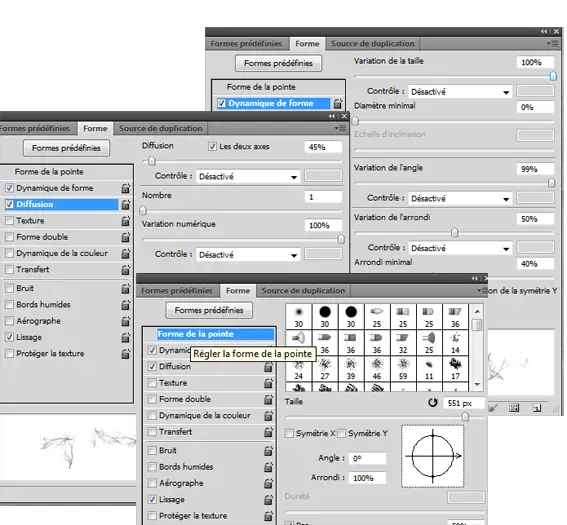The width and height of the screenshot is (567, 525).
Task: Select the brush tip thumbnail numbered 17
Action: tap(455, 369)
